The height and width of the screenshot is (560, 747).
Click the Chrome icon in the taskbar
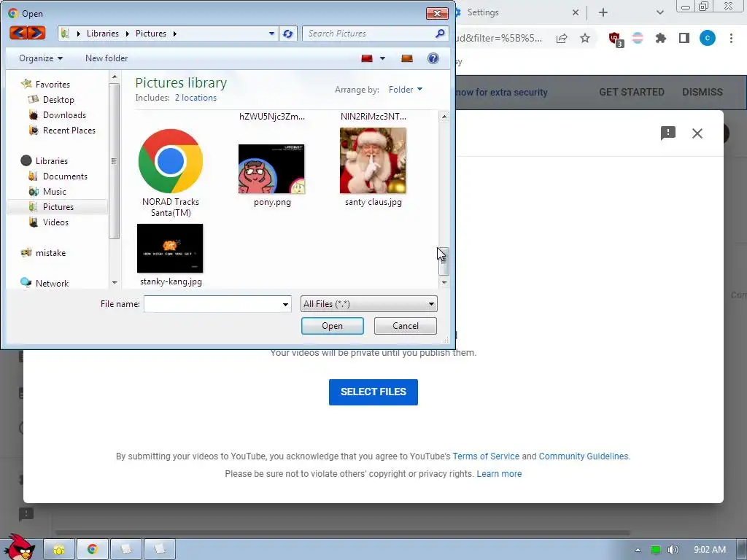click(92, 549)
